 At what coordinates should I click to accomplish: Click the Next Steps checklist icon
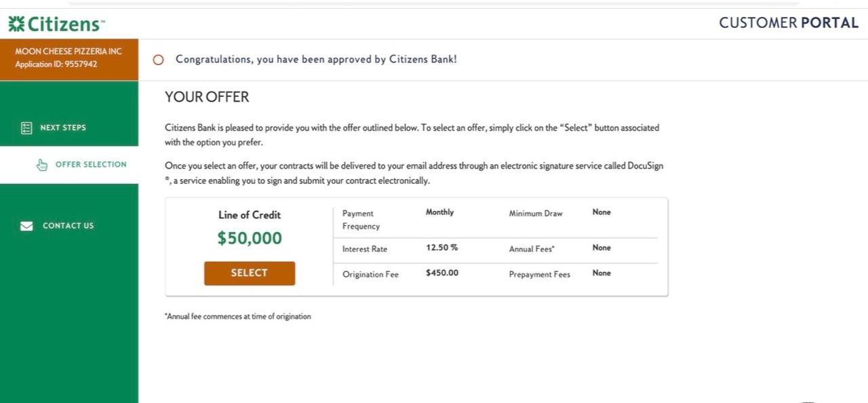click(26, 128)
